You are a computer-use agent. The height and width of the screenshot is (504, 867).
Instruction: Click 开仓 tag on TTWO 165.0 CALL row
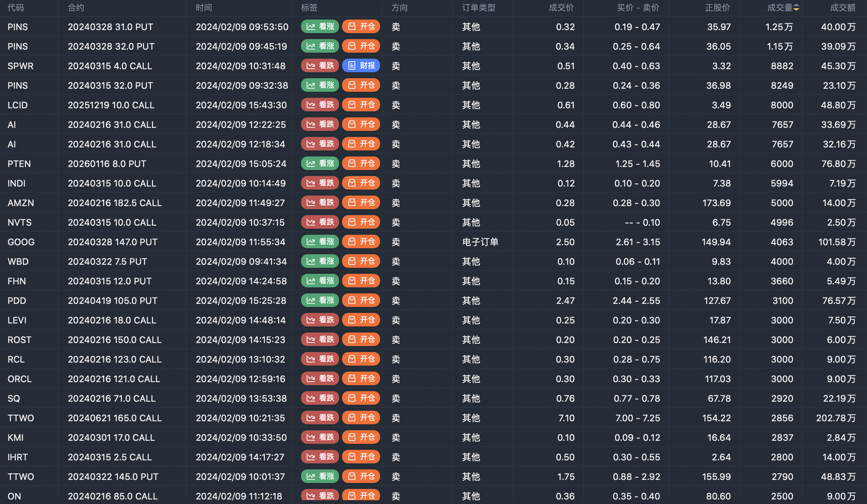361,418
